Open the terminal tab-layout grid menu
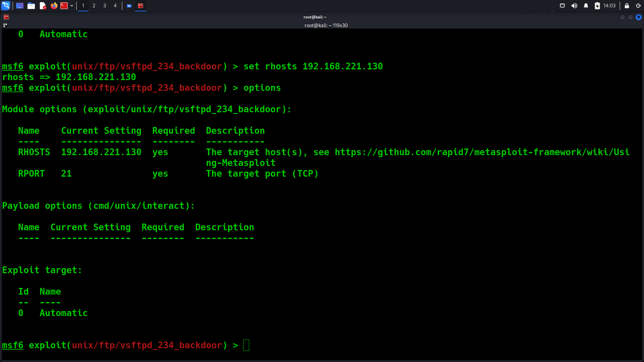 [x=5, y=25]
